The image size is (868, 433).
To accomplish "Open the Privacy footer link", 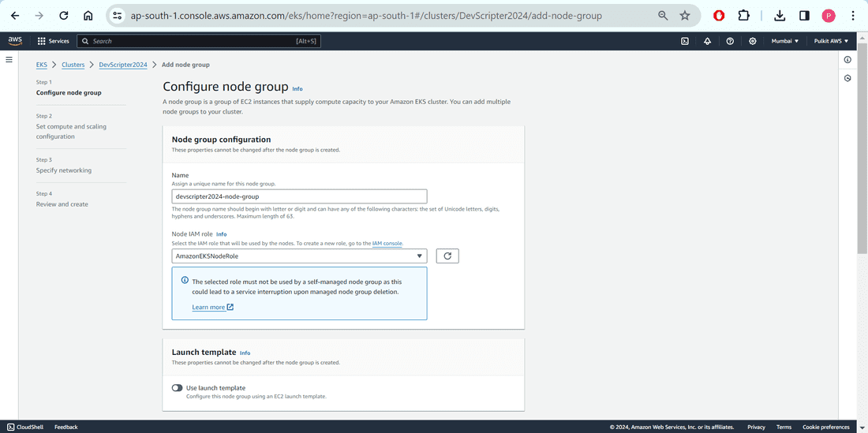I will tap(756, 427).
